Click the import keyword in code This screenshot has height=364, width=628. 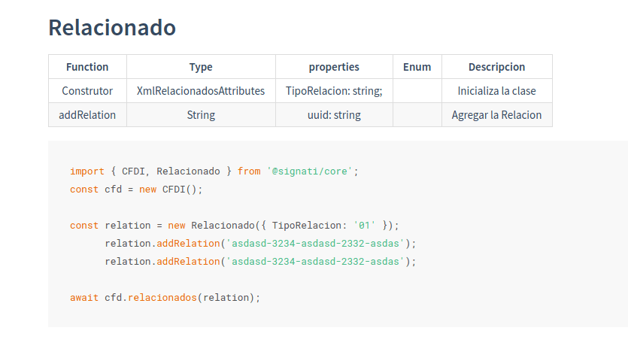87,171
